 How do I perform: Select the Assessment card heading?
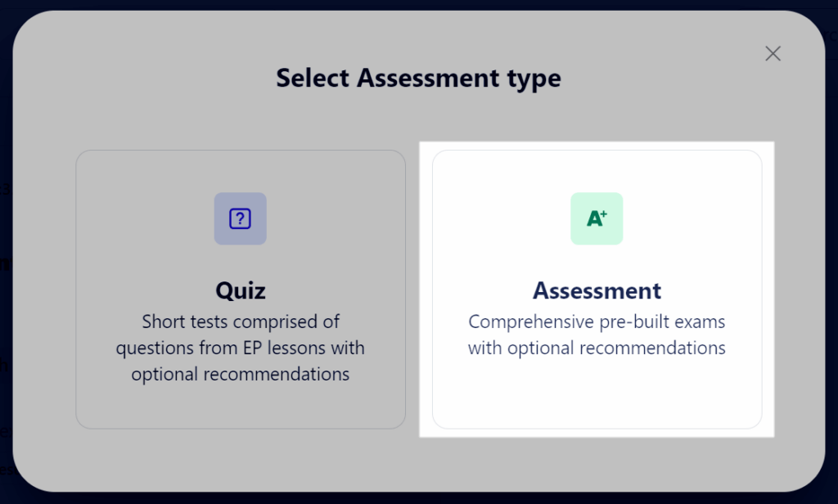[597, 290]
